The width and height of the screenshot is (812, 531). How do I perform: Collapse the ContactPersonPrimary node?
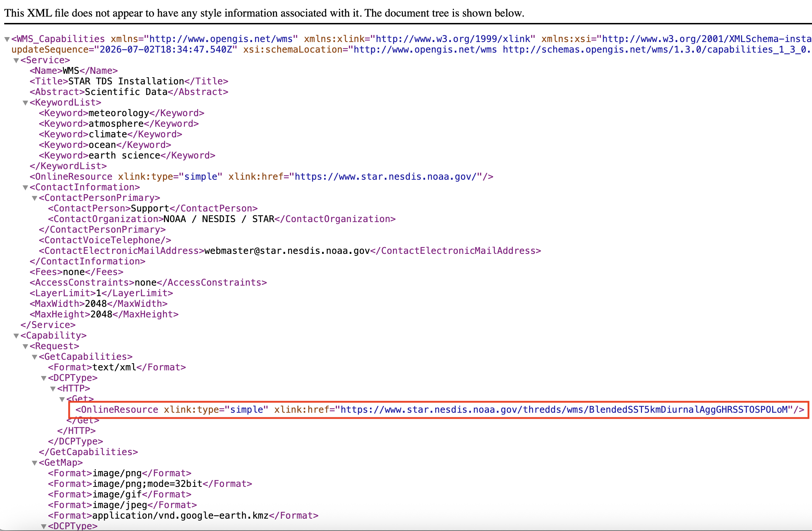pos(34,198)
